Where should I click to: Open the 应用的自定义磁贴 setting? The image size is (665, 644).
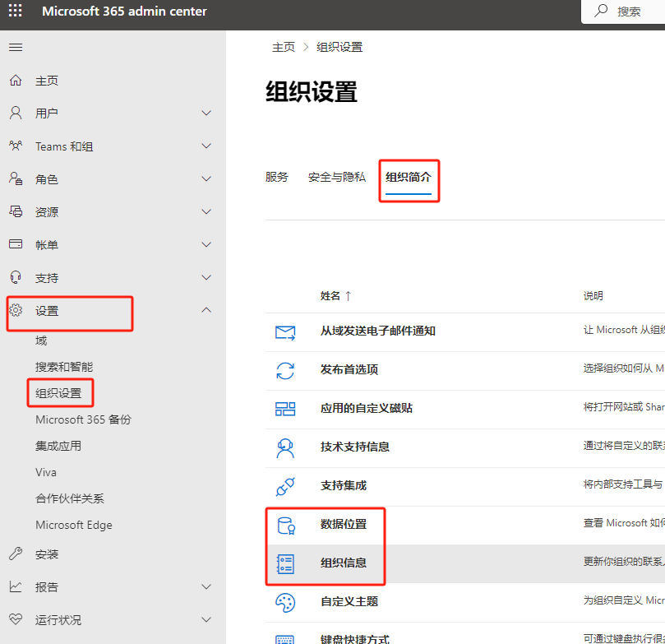click(367, 408)
